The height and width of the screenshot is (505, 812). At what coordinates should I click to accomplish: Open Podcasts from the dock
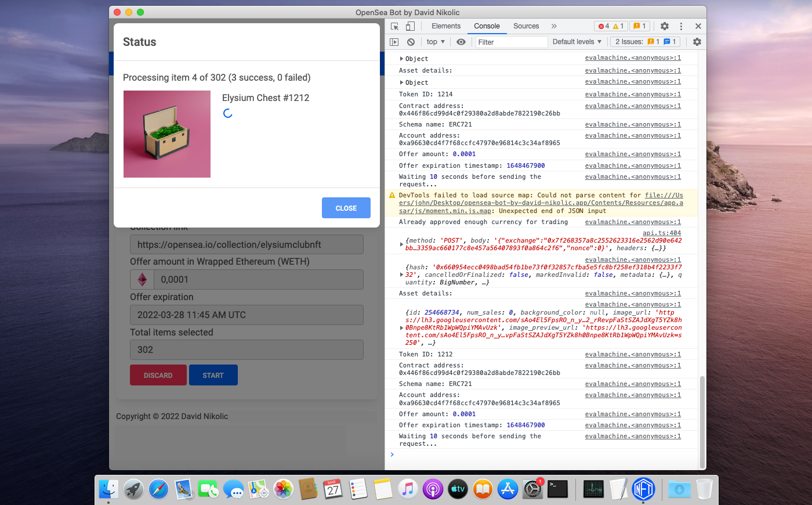pyautogui.click(x=433, y=489)
